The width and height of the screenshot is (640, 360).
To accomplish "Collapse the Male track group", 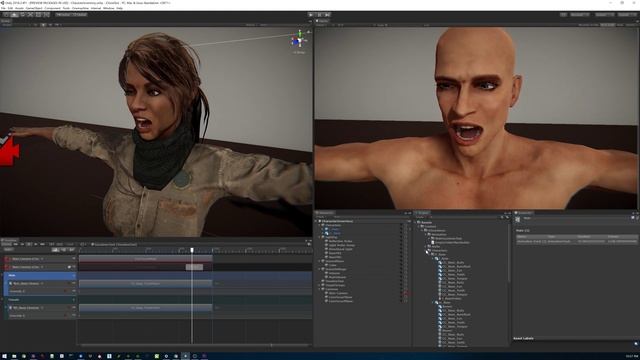I will coord(2,276).
